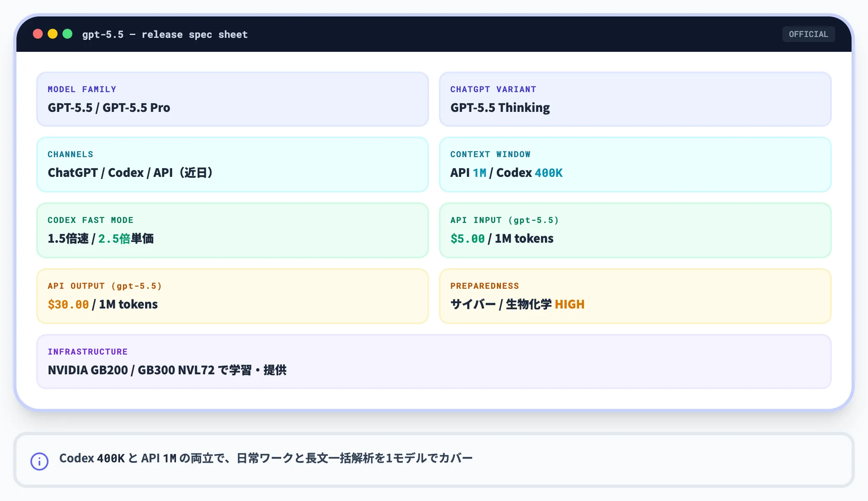Open the CHANNELS card
This screenshot has height=501, width=868.
pyautogui.click(x=232, y=165)
